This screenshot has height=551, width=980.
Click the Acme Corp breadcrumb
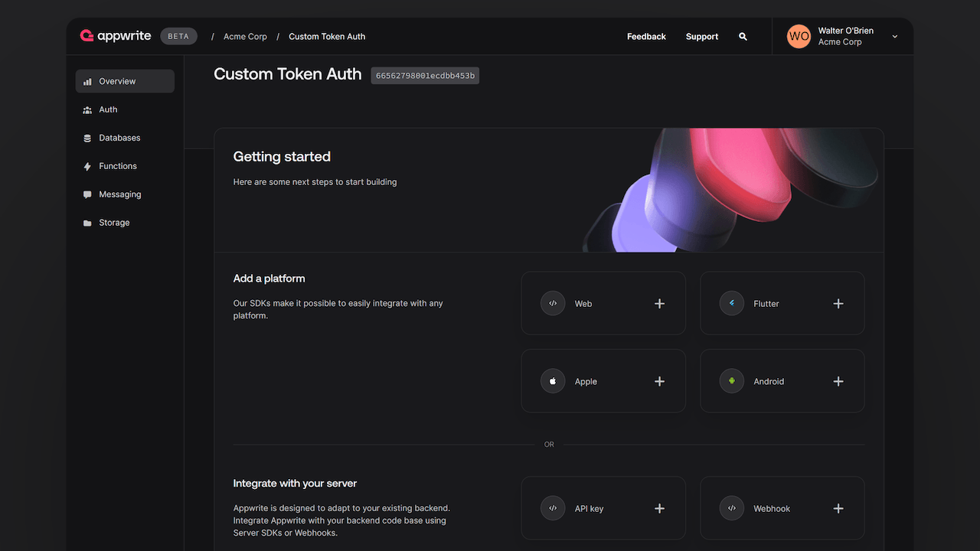245,37
